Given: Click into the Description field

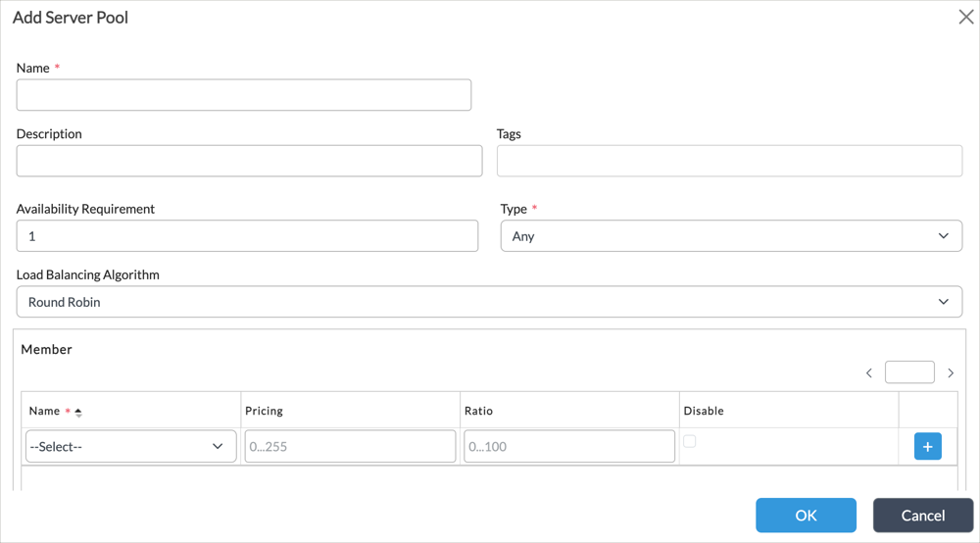Looking at the screenshot, I should (249, 161).
